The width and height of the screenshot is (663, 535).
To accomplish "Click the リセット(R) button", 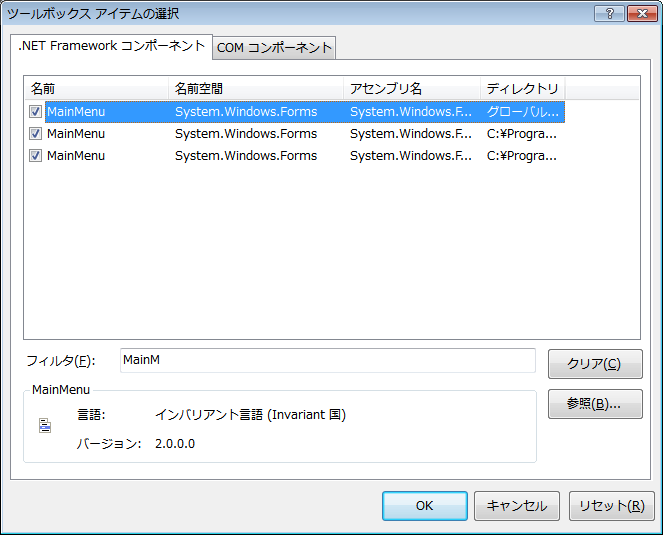I will tap(611, 506).
